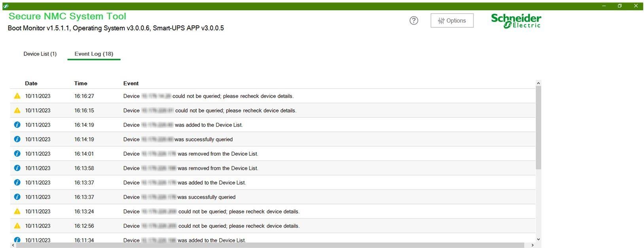Select the Event Log tab

click(94, 54)
